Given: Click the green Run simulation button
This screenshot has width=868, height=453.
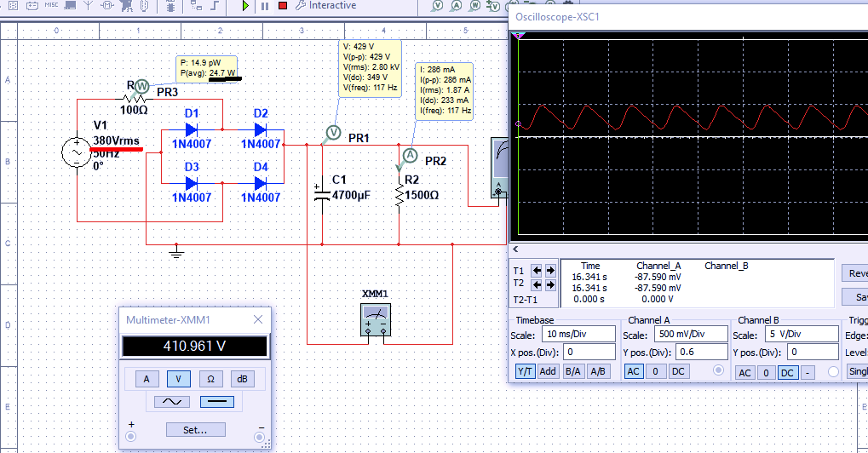Looking at the screenshot, I should coord(245,6).
